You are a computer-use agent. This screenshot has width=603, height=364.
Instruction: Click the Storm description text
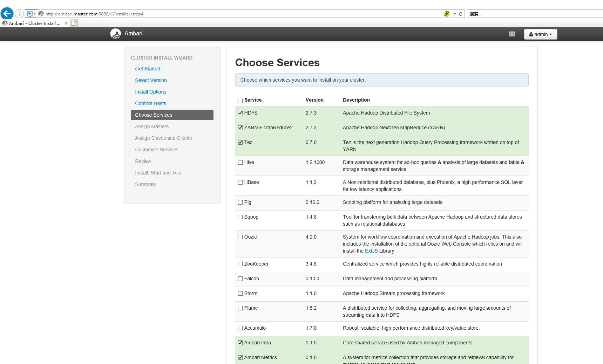click(394, 293)
